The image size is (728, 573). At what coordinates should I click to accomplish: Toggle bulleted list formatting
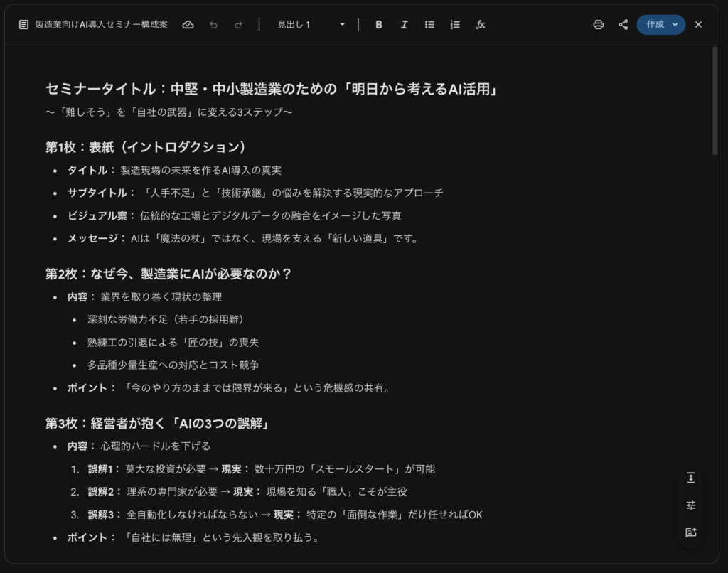[x=429, y=24]
